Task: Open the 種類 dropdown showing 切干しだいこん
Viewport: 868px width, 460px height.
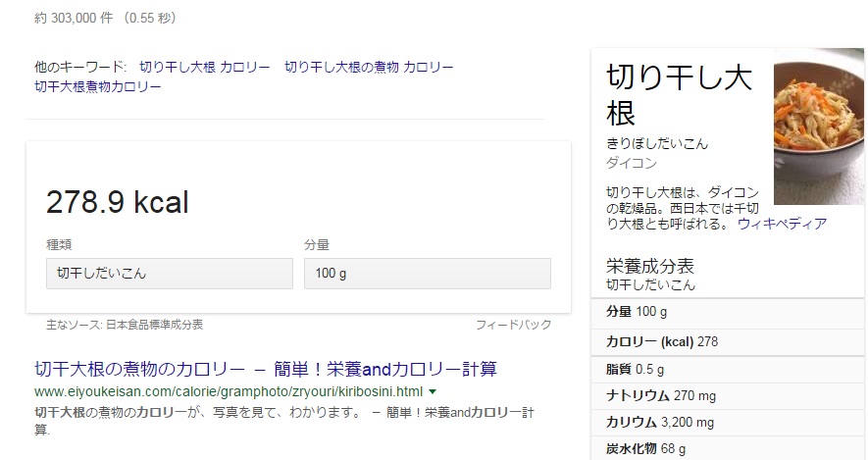Action: click(170, 274)
